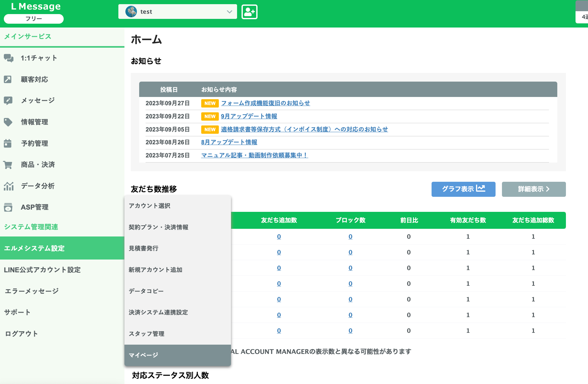
Task: Click the 情報管理 tag icon
Action: click(8, 122)
